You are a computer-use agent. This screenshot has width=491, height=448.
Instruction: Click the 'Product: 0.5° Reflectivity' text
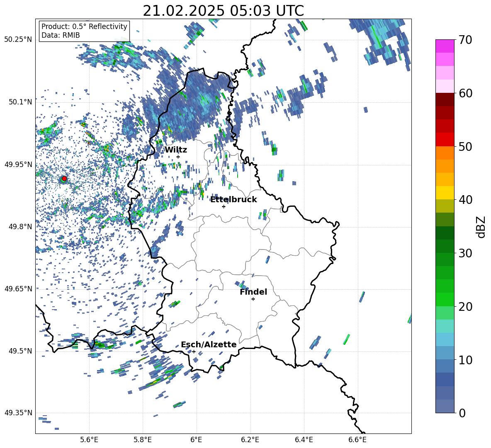pyautogui.click(x=84, y=27)
